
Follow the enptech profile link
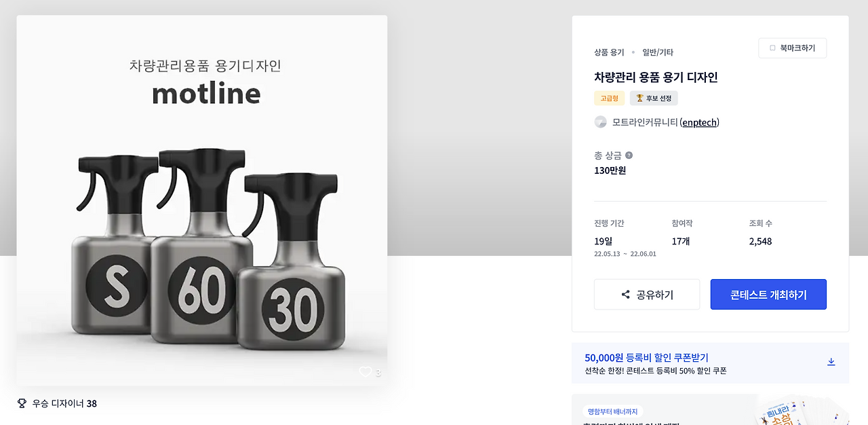(699, 122)
